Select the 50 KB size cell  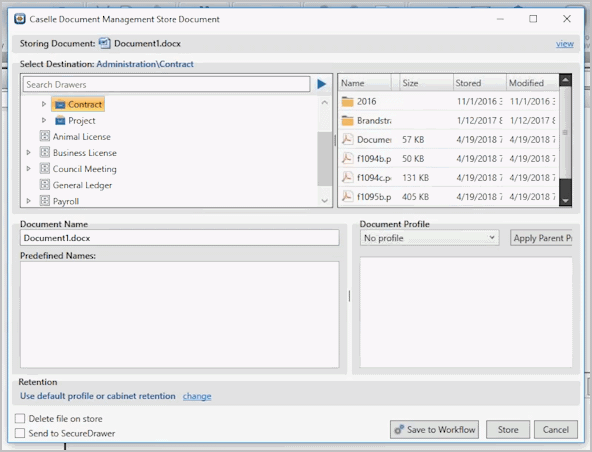tap(413, 159)
